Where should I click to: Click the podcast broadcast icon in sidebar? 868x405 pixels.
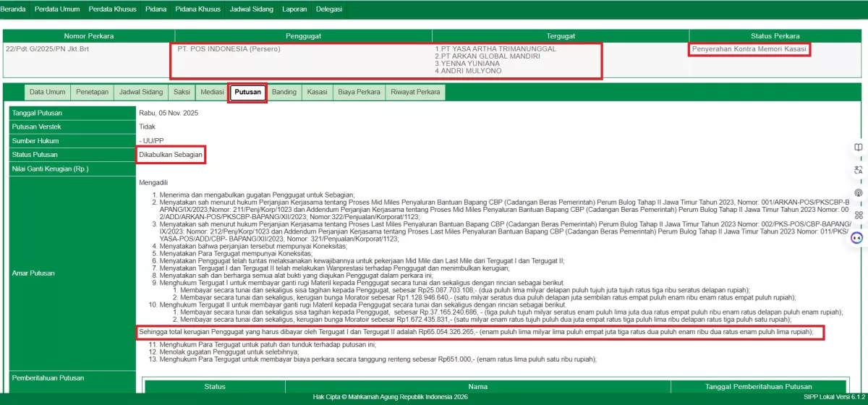[858, 192]
